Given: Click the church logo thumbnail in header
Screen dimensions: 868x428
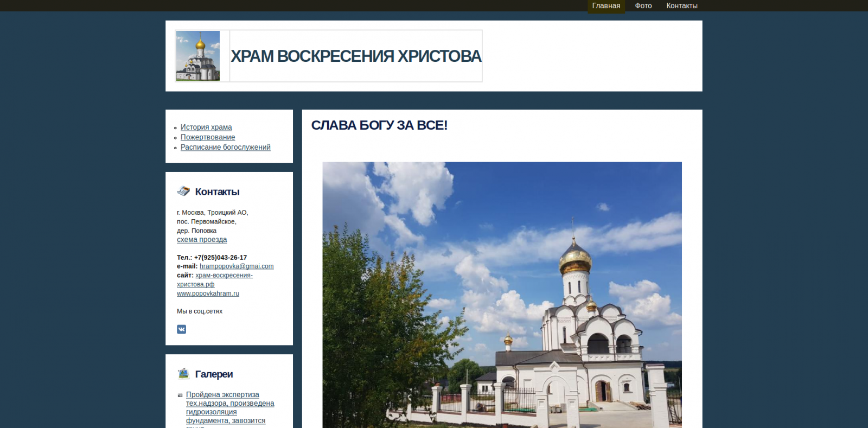Looking at the screenshot, I should 198,56.
